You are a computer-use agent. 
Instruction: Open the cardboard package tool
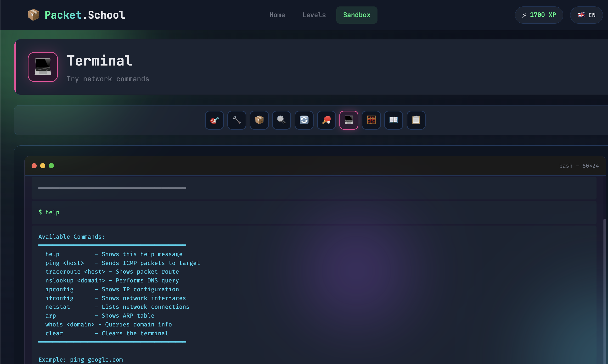pos(259,120)
